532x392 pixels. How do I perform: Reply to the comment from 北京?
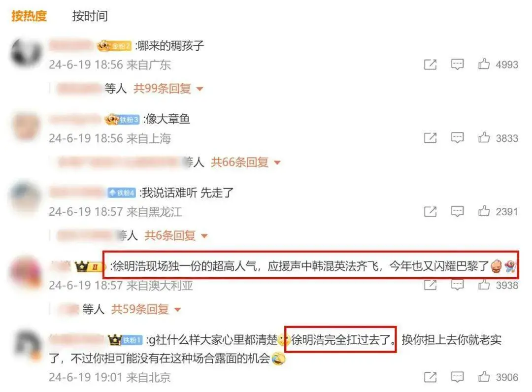pyautogui.click(x=457, y=377)
